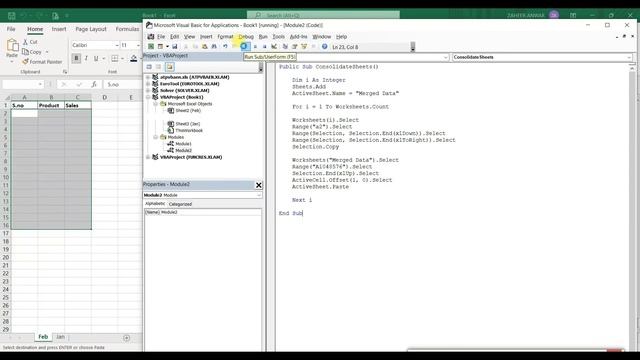This screenshot has width=640, height=360.
Task: Open Properties Window icon in VBA toolbar
Action: pyautogui.click(x=294, y=47)
